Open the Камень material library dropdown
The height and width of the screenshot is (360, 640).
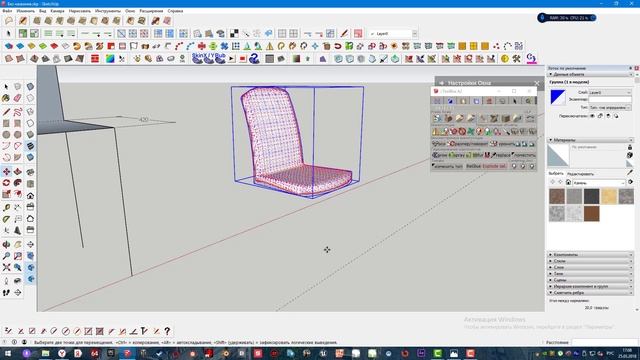coord(599,182)
